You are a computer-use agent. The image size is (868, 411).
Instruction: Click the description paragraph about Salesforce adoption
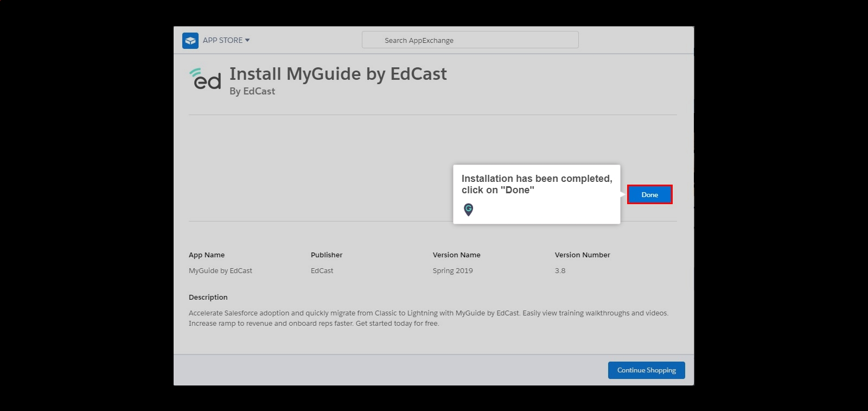(429, 318)
